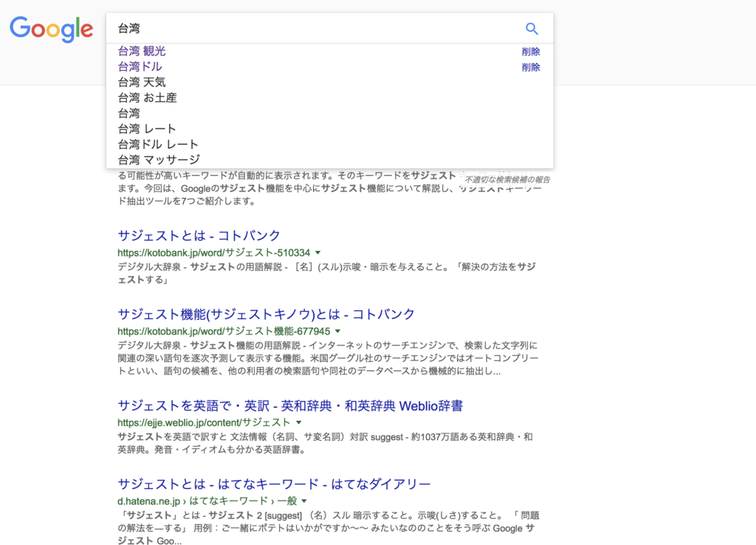Select the plain 台湾 suggestion in list
The width and height of the screenshot is (756, 545).
[x=128, y=113]
